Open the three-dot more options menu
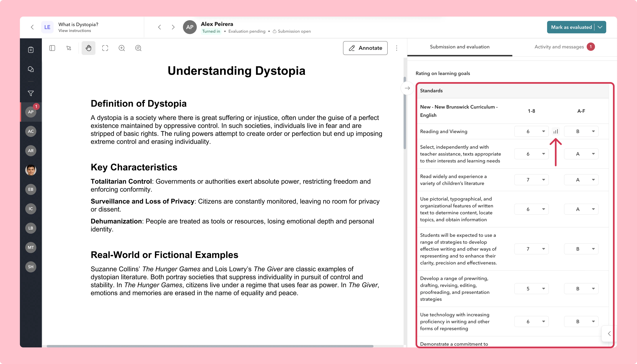Viewport: 637px width, 364px height. tap(396, 48)
